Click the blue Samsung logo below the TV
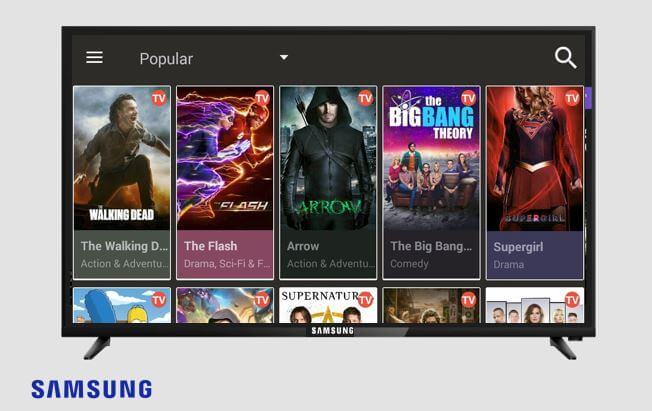This screenshot has width=652, height=411. pos(91,389)
